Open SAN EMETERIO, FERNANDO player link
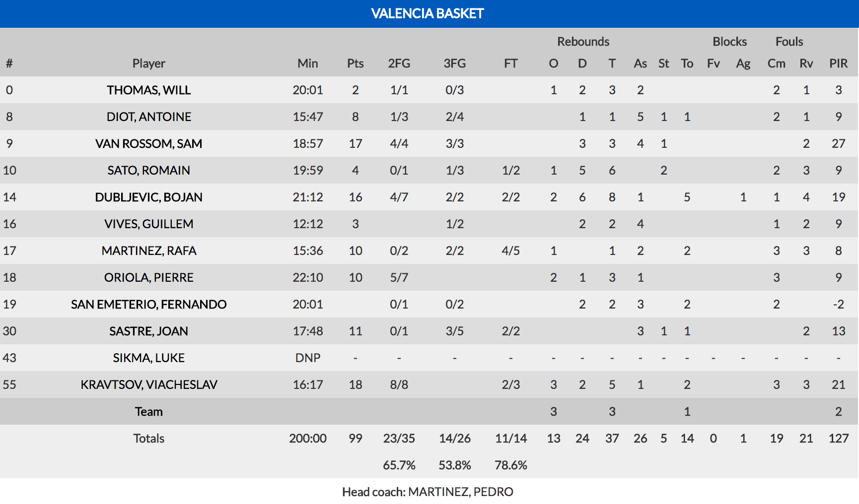This screenshot has height=504, width=859. (x=148, y=305)
